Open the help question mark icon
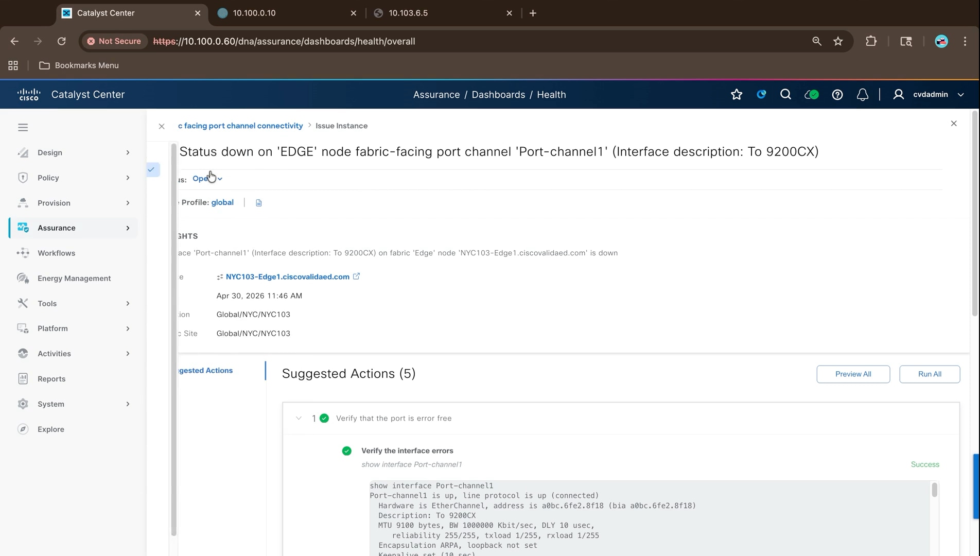This screenshot has height=556, width=980. (837, 94)
